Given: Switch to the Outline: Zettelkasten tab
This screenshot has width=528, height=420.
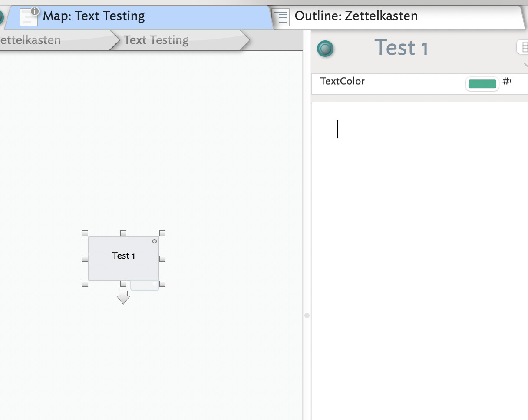Looking at the screenshot, I should pyautogui.click(x=356, y=16).
